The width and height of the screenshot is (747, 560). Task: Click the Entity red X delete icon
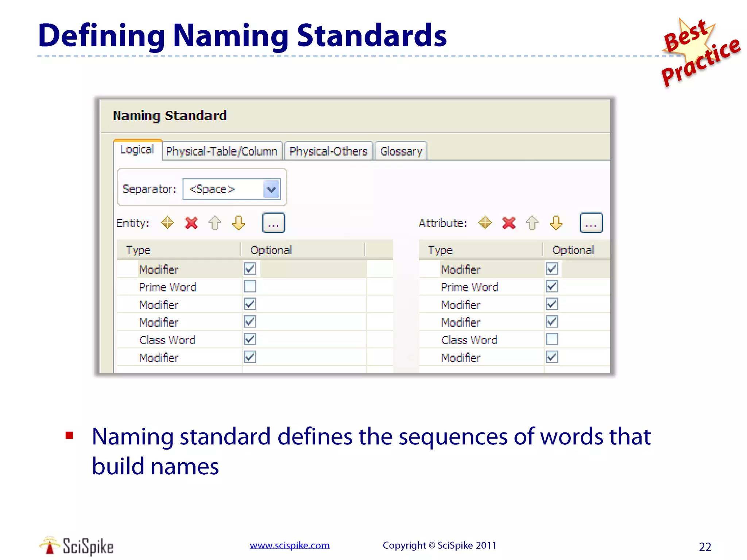191,223
